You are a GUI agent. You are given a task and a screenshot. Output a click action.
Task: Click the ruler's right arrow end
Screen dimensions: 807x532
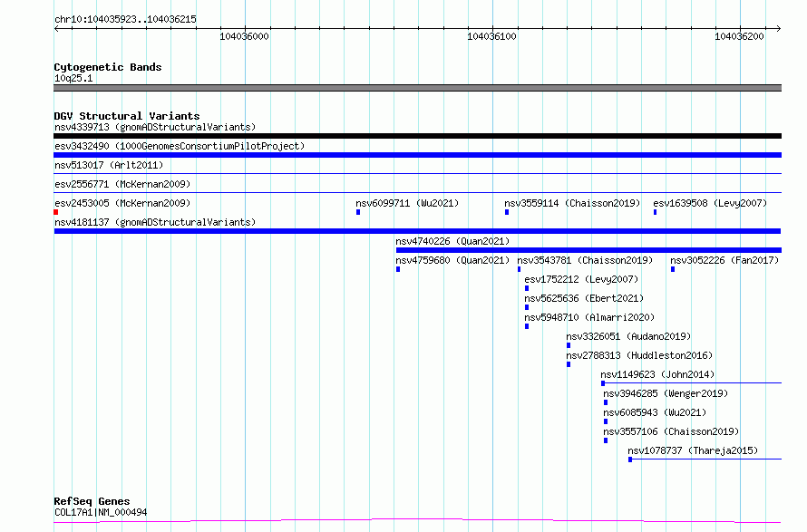[779, 28]
